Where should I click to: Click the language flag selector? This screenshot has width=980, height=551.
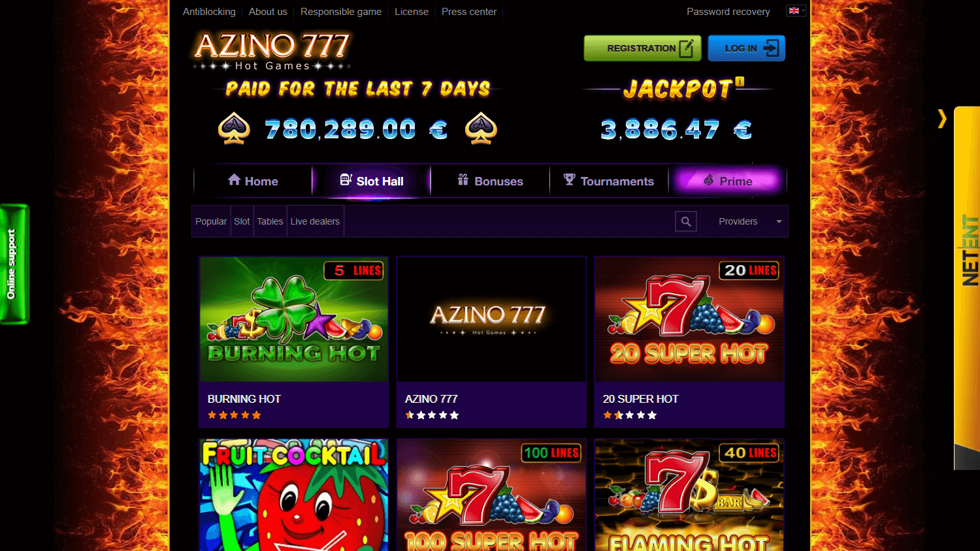tap(796, 11)
